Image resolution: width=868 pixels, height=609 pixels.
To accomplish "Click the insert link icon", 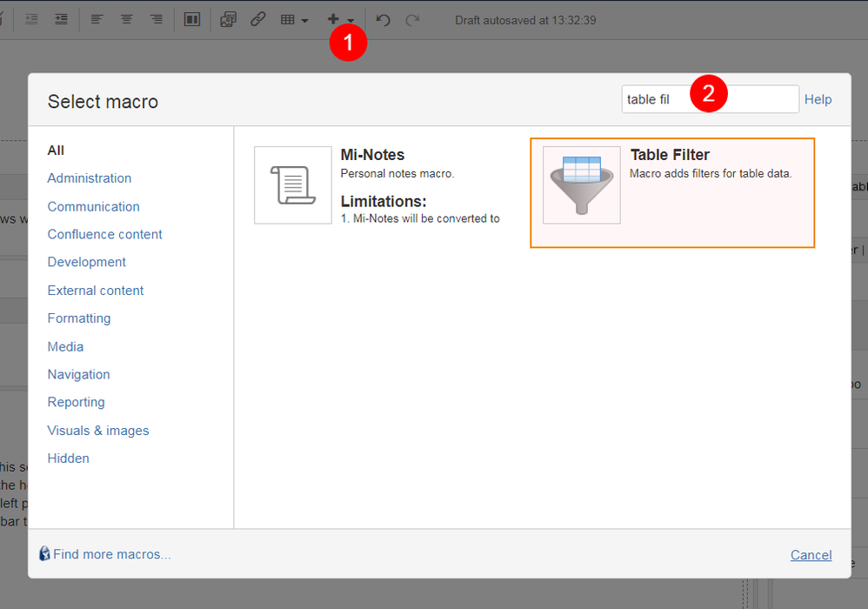I will tap(258, 19).
